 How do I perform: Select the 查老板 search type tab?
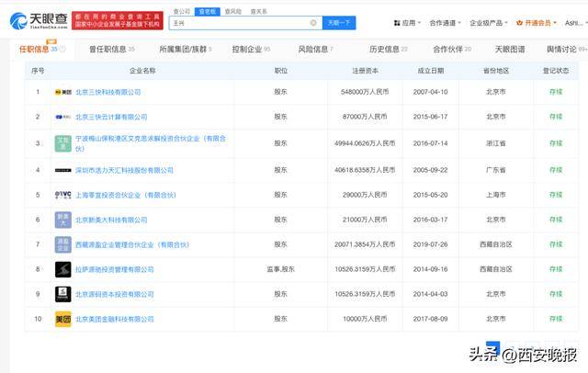click(x=209, y=11)
